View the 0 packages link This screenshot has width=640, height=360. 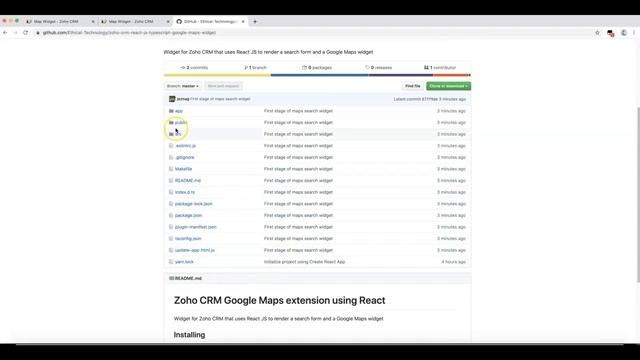pos(317,68)
